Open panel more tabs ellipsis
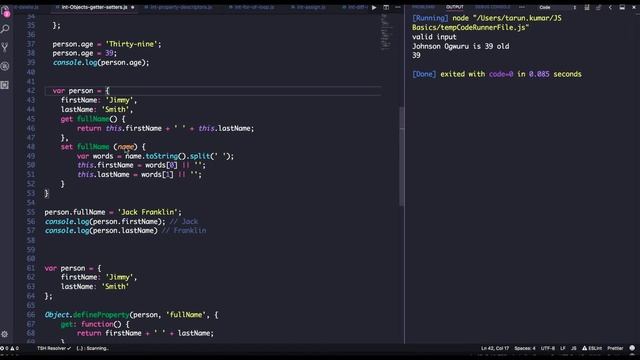640x360 pixels. (522, 7)
